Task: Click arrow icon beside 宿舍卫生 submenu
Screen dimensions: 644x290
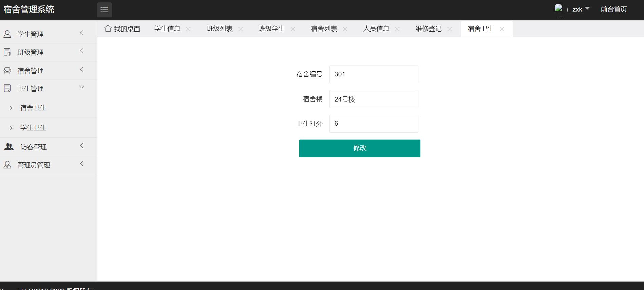Action: pyautogui.click(x=11, y=108)
